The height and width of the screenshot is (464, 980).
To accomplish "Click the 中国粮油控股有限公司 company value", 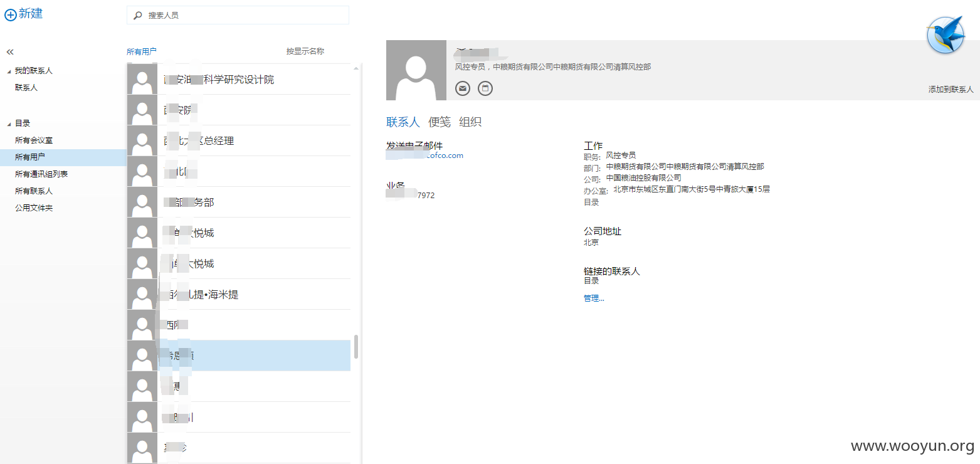I will click(643, 178).
